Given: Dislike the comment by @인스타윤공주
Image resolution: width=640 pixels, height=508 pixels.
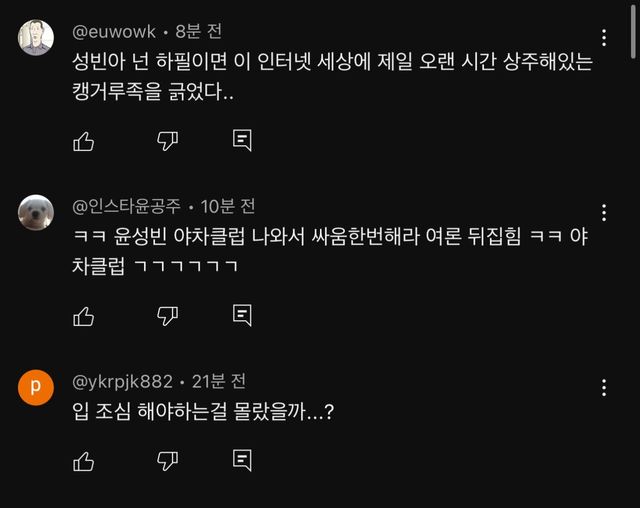Looking at the screenshot, I should tap(167, 316).
